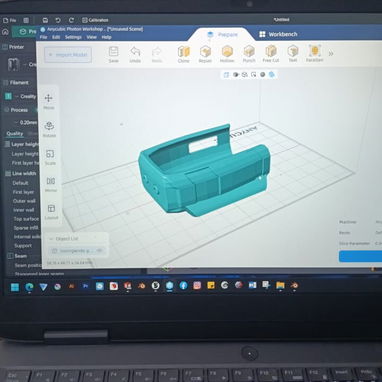
Task: Click the home icon in background slicer
Action: click(5, 32)
